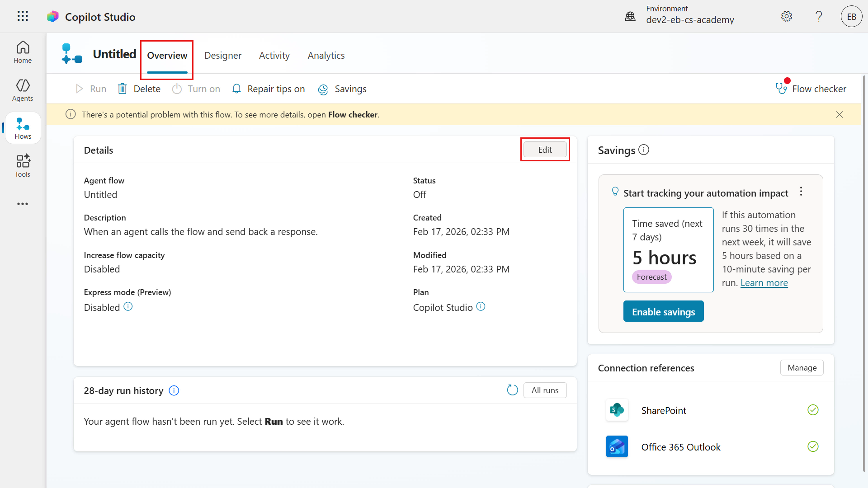Viewport: 868px width, 488px height.
Task: Go to Agents in sidebar
Action: click(x=23, y=90)
